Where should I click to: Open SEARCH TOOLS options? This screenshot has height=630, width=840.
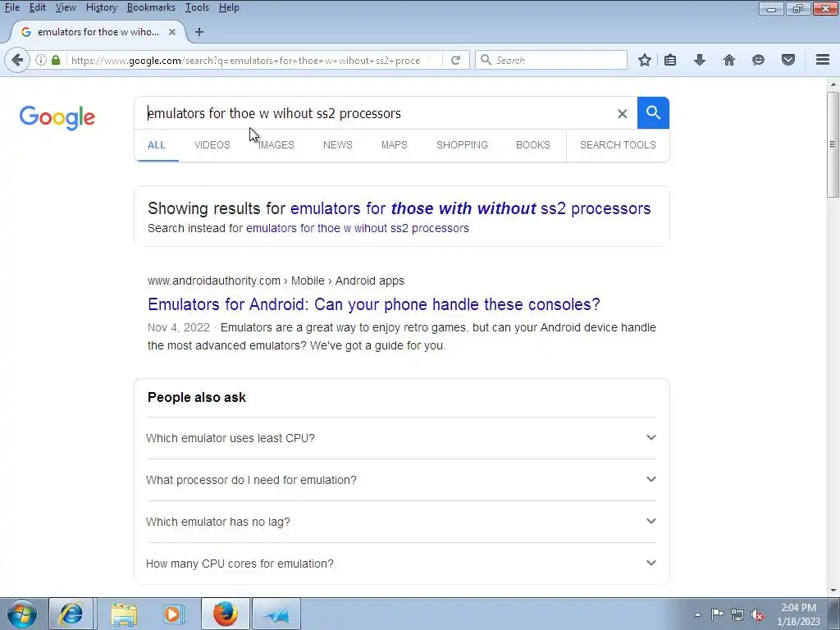coord(618,145)
